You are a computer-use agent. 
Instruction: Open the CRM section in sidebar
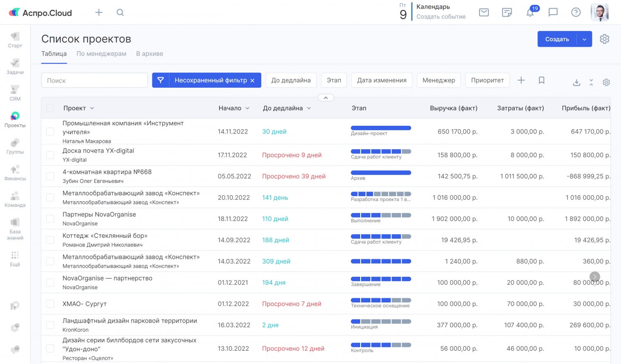(x=15, y=93)
